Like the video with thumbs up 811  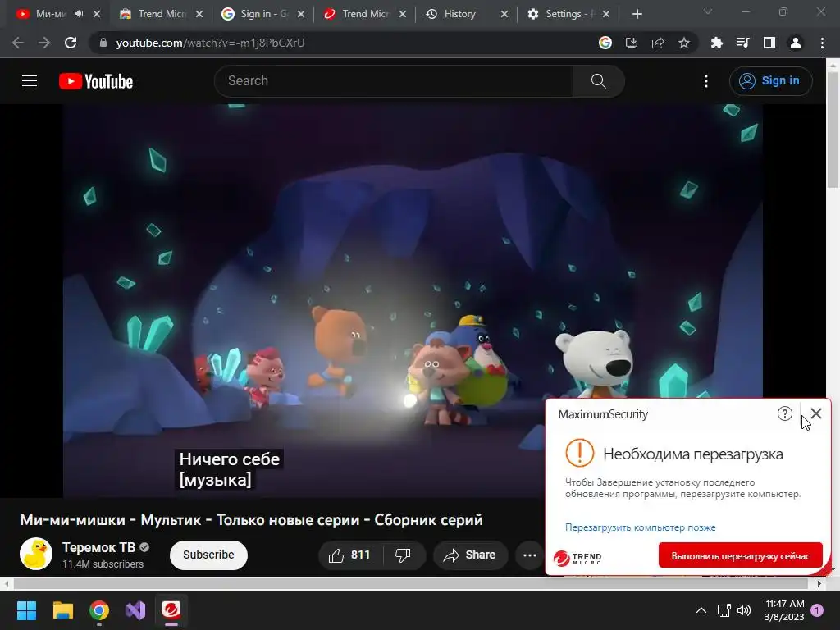click(x=351, y=555)
